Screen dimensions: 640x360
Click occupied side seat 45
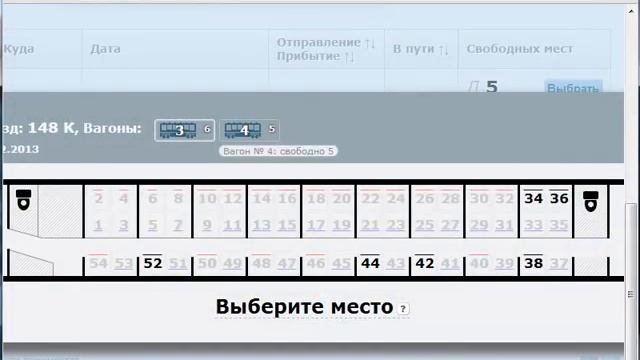[341, 263]
